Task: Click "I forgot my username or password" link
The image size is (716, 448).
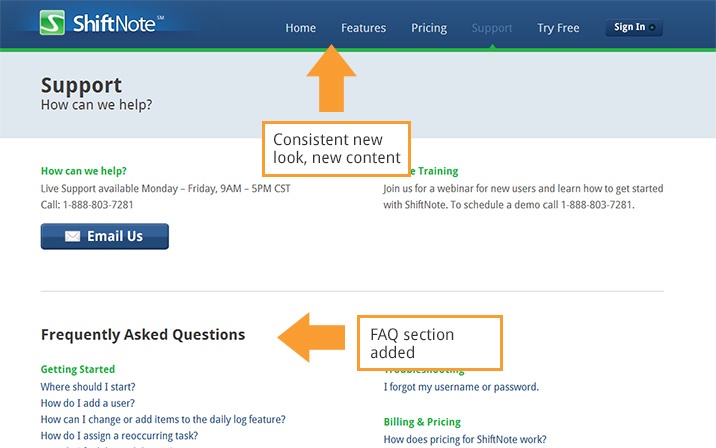Action: click(461, 387)
